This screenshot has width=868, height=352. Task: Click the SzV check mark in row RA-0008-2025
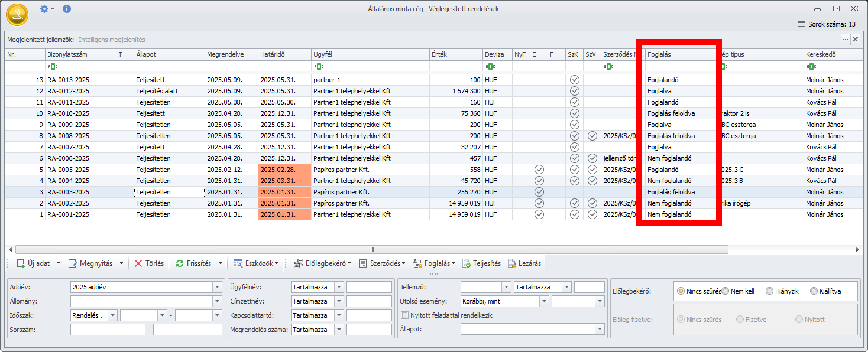tap(592, 136)
